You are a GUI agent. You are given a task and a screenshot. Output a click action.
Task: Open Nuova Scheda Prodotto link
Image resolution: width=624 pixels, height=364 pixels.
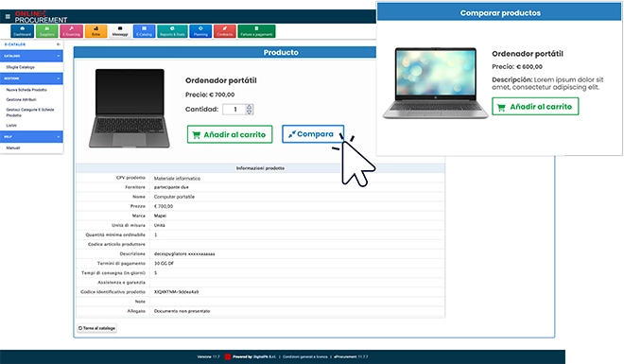tap(26, 90)
